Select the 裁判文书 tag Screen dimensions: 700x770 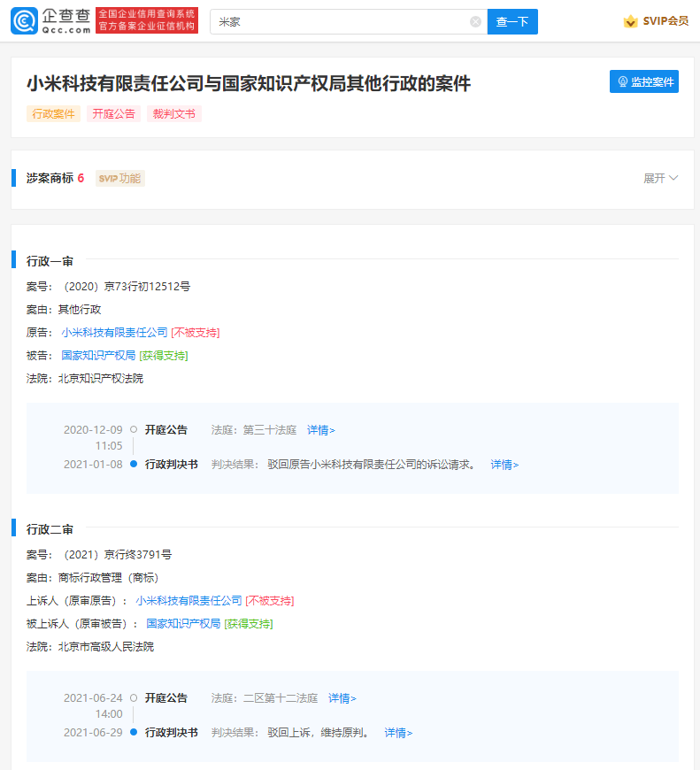pos(174,114)
